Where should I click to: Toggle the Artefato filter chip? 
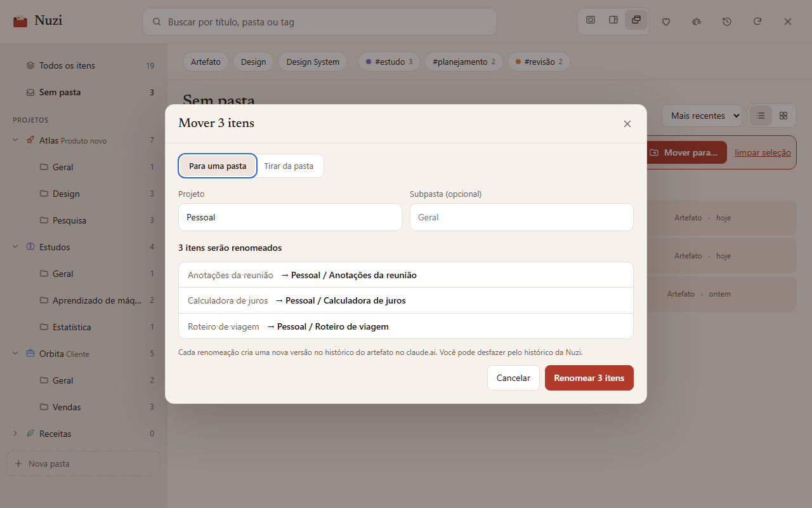tap(206, 62)
